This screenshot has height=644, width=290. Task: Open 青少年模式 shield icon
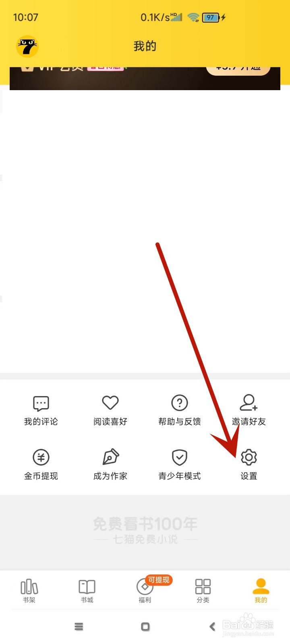tap(180, 457)
